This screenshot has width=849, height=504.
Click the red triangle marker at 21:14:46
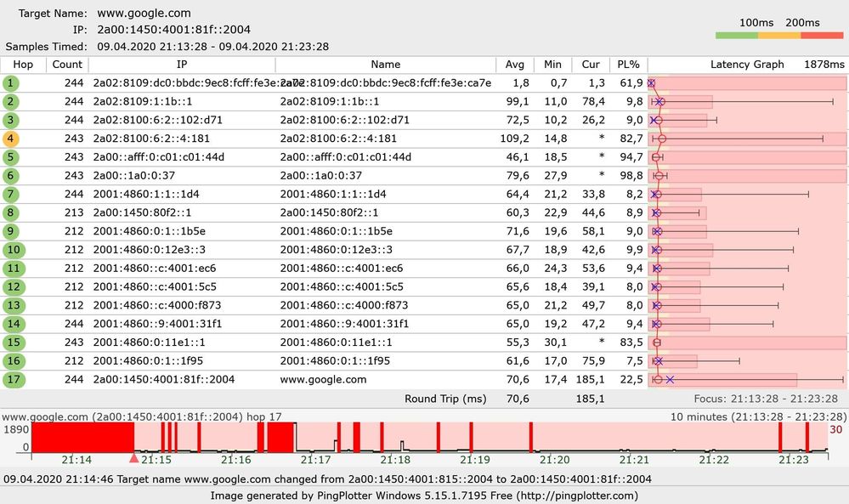click(133, 458)
